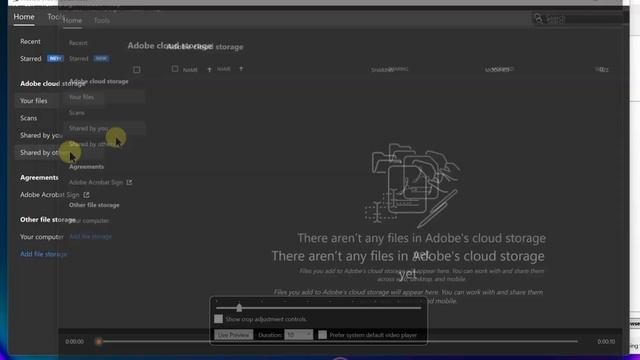Open the faded Shared by you entry
The width and height of the screenshot is (640, 360).
coord(89,128)
